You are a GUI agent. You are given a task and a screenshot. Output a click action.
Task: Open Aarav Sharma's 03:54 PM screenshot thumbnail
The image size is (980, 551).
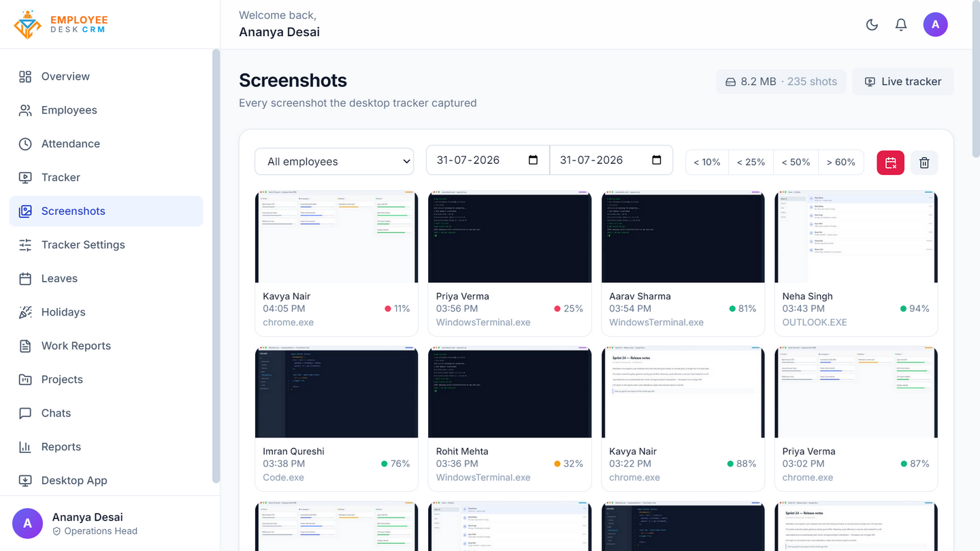[x=683, y=237]
